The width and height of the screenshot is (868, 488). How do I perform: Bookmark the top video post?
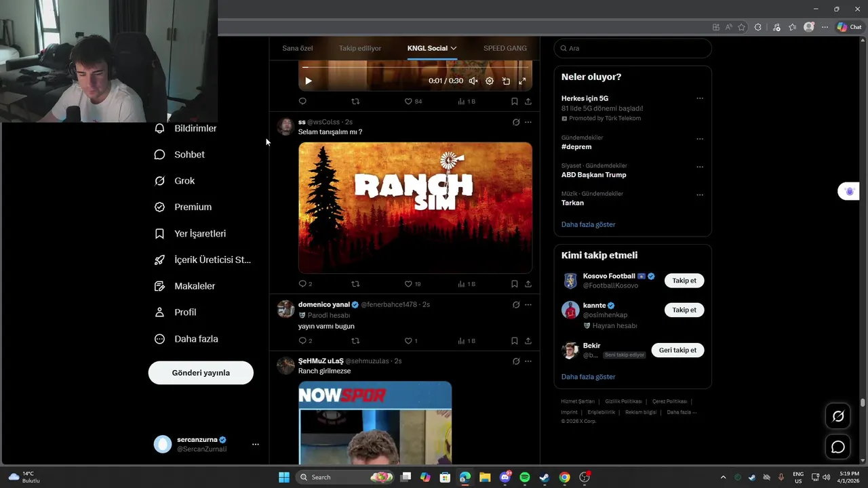tap(515, 102)
